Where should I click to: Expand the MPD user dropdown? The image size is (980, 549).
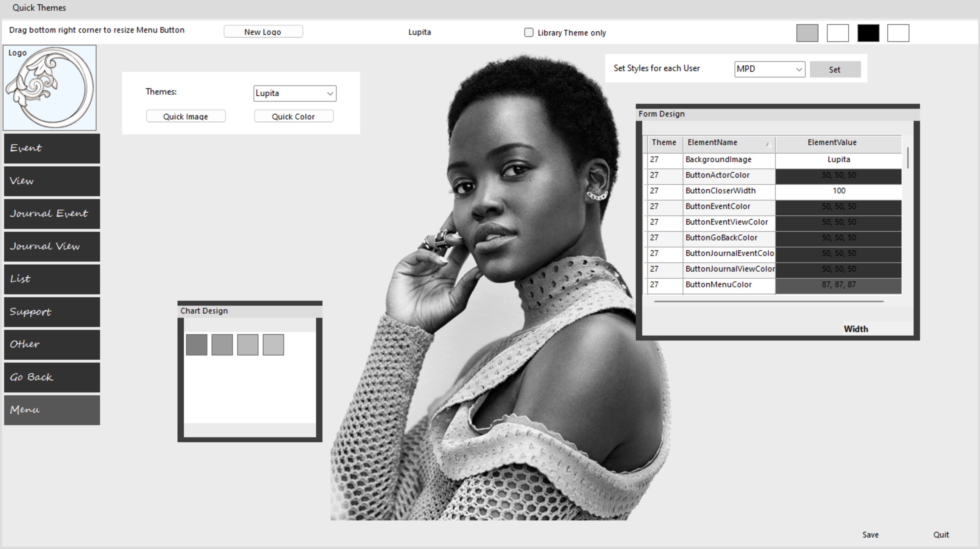(799, 69)
